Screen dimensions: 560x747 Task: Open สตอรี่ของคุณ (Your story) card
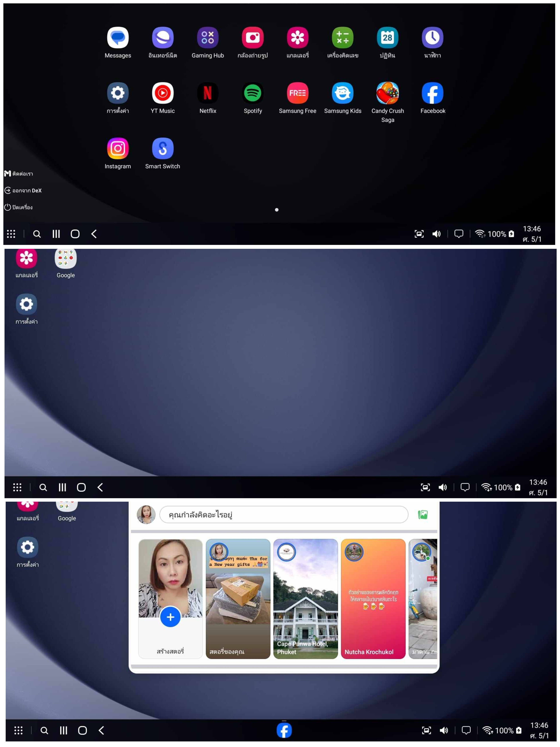[238, 598]
